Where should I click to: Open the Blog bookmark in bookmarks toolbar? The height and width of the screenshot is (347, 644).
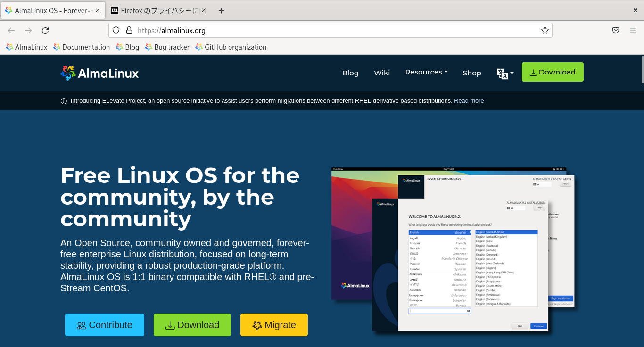127,47
